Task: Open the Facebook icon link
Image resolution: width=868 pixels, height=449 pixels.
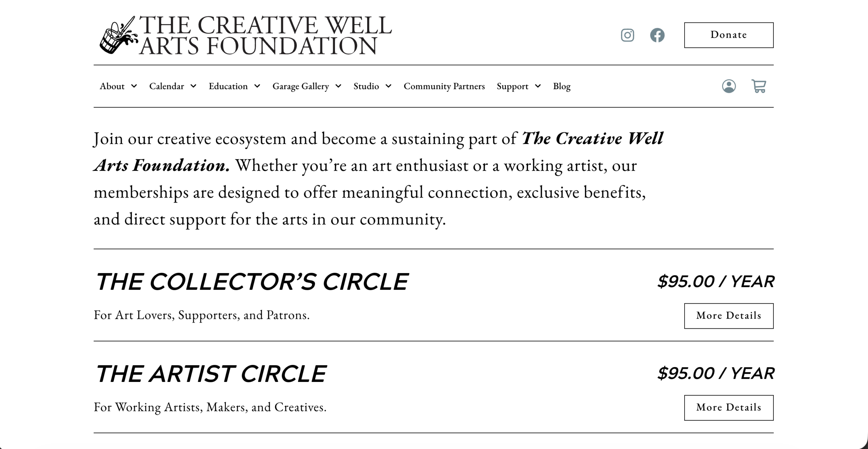Action: point(657,35)
